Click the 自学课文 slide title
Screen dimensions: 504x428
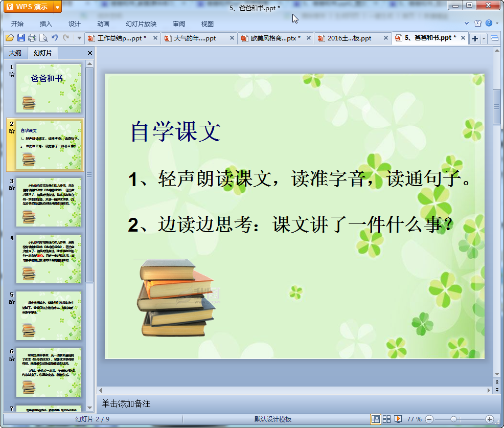point(175,131)
